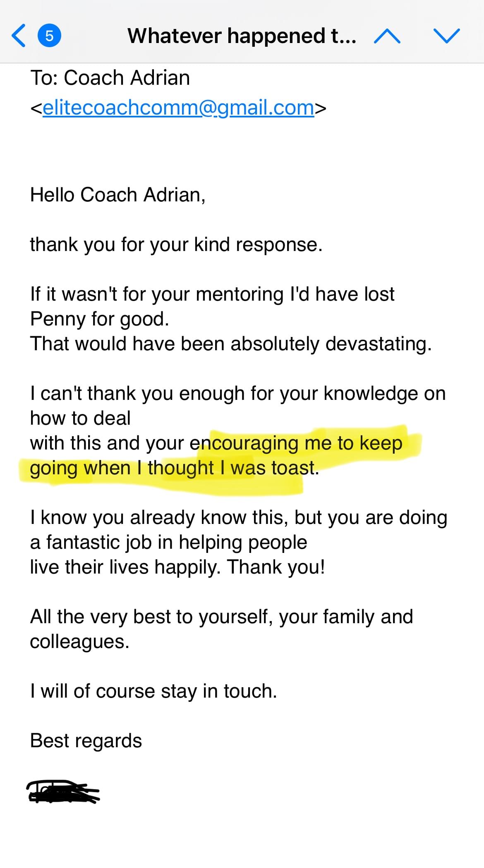Open the elitecoachcomm@gmail.com email link
This screenshot has height=868, width=484.
178,108
